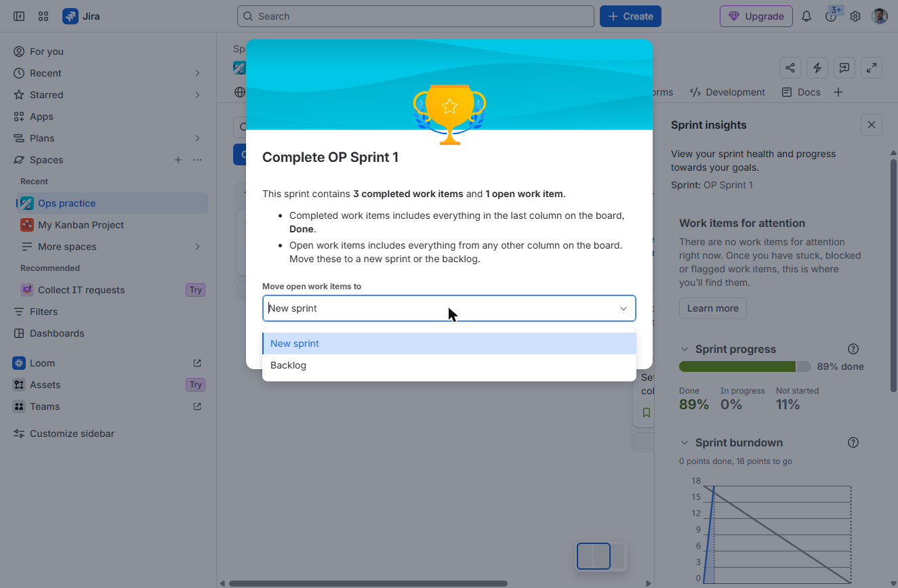Open Loom external link in sidebar
898x588 pixels.
coord(197,363)
